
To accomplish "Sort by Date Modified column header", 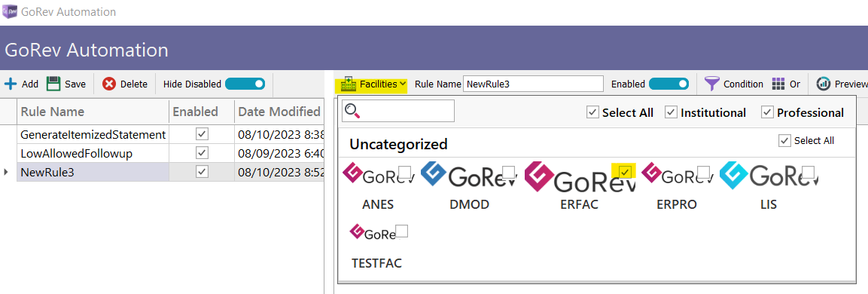I will coord(279,112).
